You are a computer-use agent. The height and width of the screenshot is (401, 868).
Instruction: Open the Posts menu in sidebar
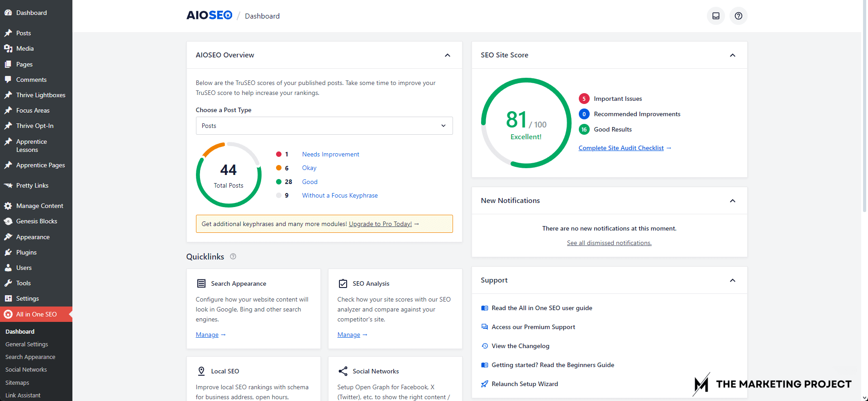point(36,33)
